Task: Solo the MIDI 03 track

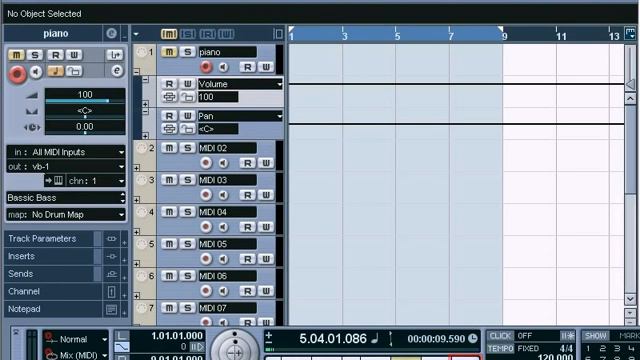Action: coord(187,180)
